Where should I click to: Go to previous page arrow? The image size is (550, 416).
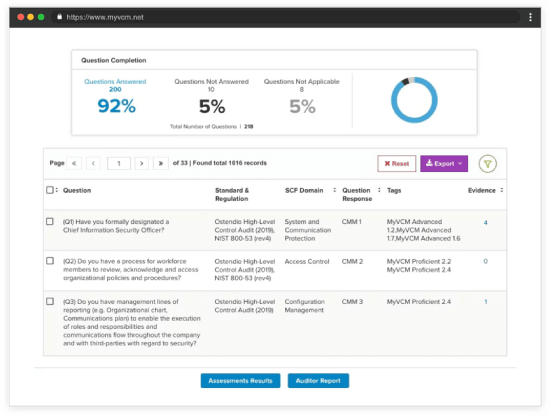pyautogui.click(x=93, y=163)
